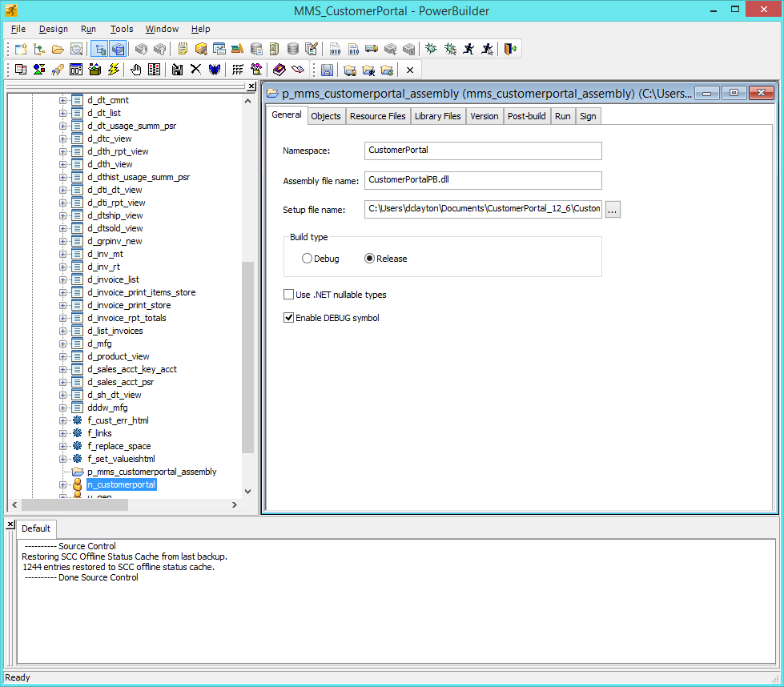784x687 pixels.
Task: Select the Default output tab
Action: pos(36,528)
